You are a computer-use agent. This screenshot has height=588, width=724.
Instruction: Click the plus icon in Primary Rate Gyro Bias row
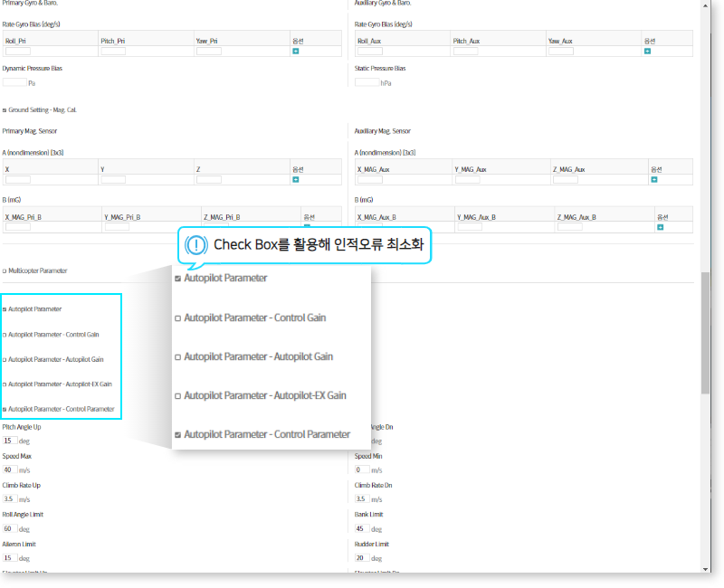296,52
